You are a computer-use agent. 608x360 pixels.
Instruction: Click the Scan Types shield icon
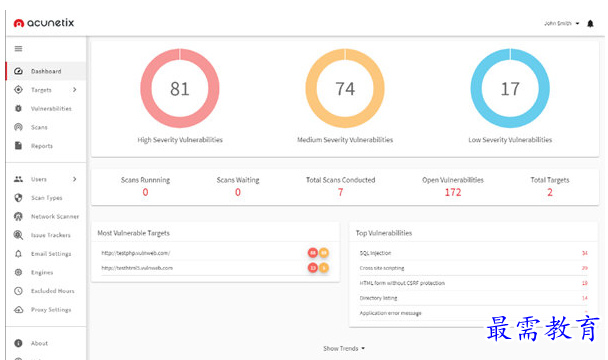tap(18, 197)
